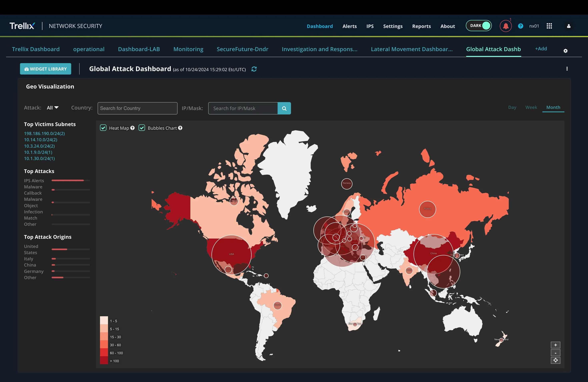The width and height of the screenshot is (588, 382).
Task: Click the IP/Mask search magnifier button
Action: point(284,108)
